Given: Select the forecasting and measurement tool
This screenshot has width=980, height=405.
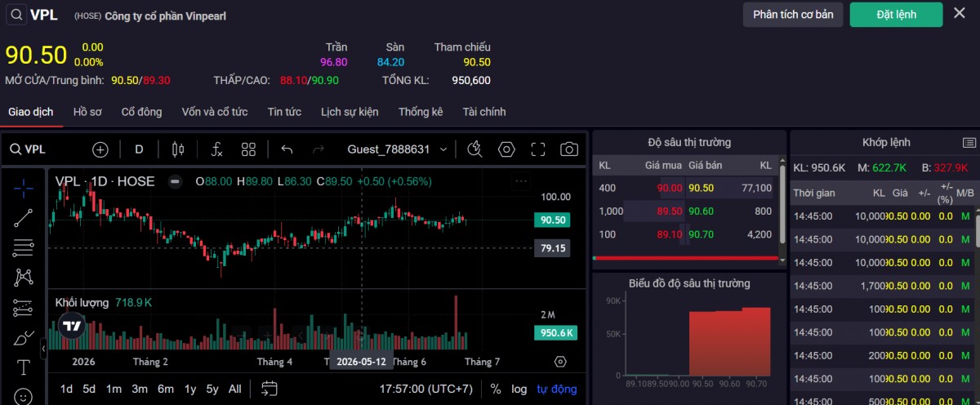Looking at the screenshot, I should (24, 308).
